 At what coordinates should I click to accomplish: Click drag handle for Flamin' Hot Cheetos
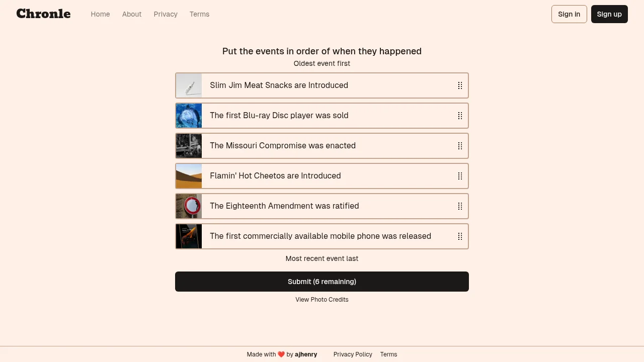pyautogui.click(x=460, y=176)
